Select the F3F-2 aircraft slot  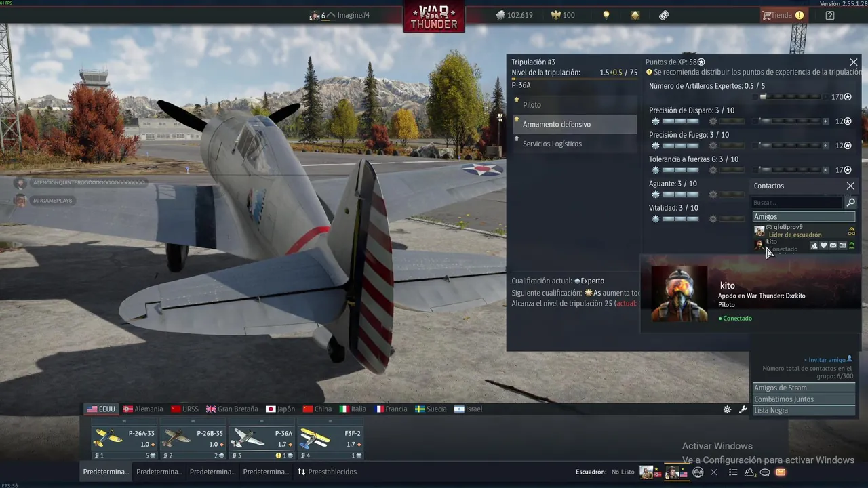[x=330, y=439]
